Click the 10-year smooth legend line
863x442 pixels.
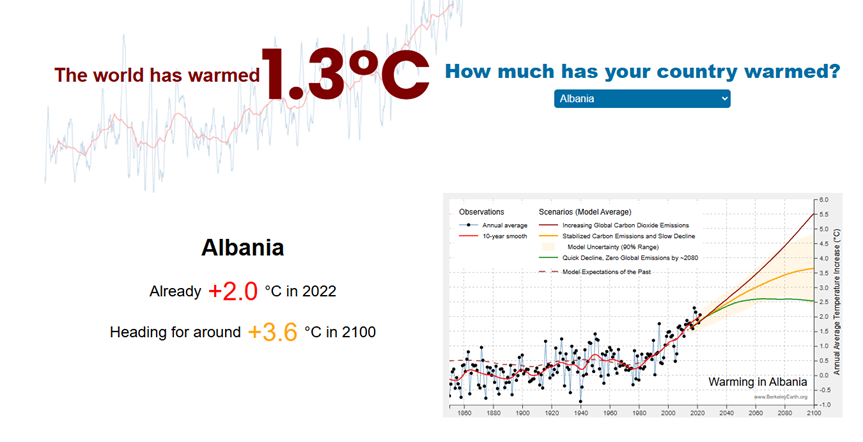click(x=468, y=237)
